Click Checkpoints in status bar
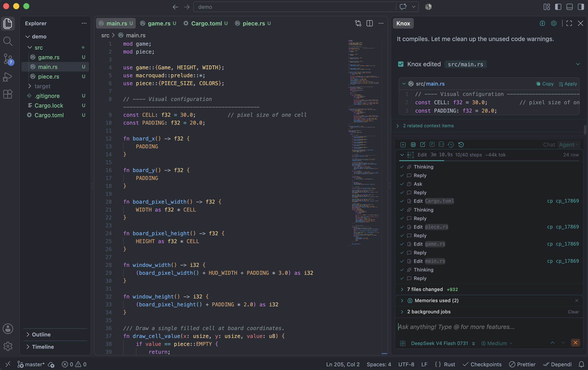 482,364
